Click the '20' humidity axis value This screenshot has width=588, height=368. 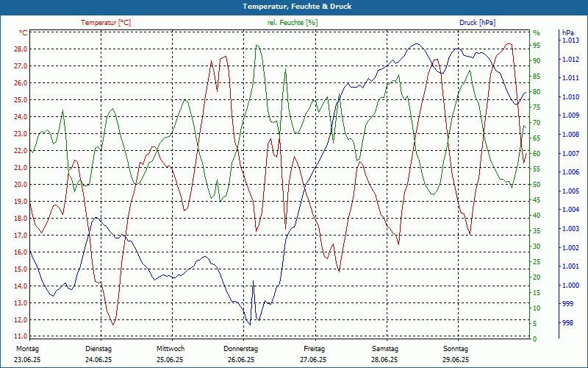537,277
